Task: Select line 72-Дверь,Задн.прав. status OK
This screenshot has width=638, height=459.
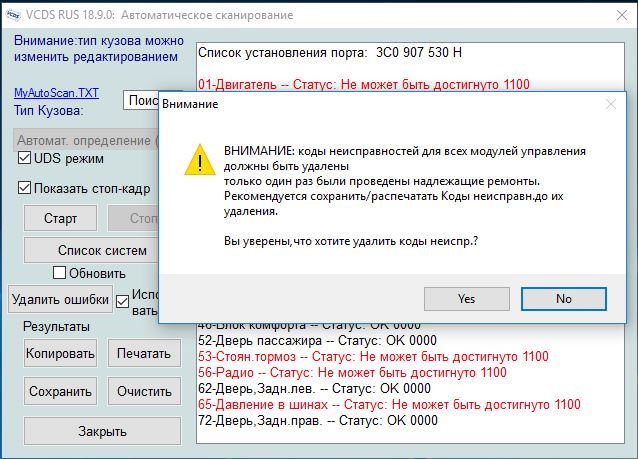Action: pos(318,420)
